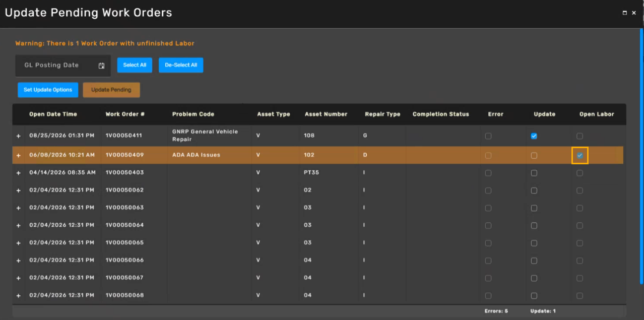Click the unfinished Labor warning message

coord(105,43)
